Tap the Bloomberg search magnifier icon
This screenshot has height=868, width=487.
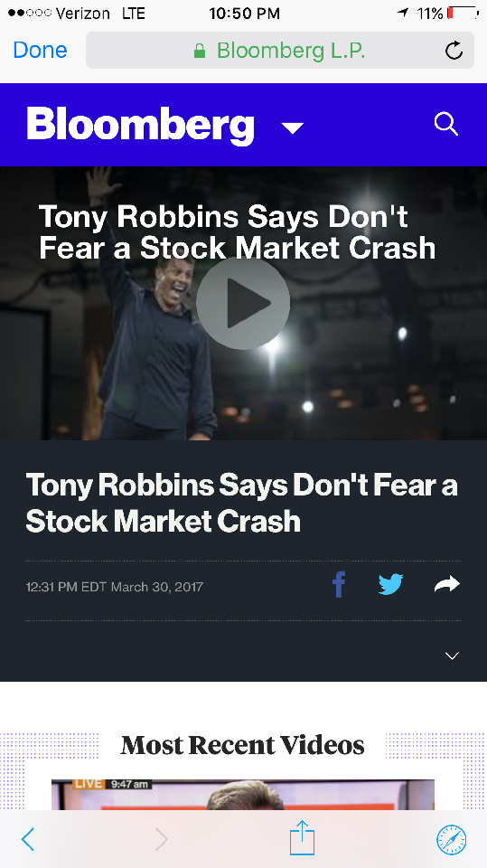[446, 124]
